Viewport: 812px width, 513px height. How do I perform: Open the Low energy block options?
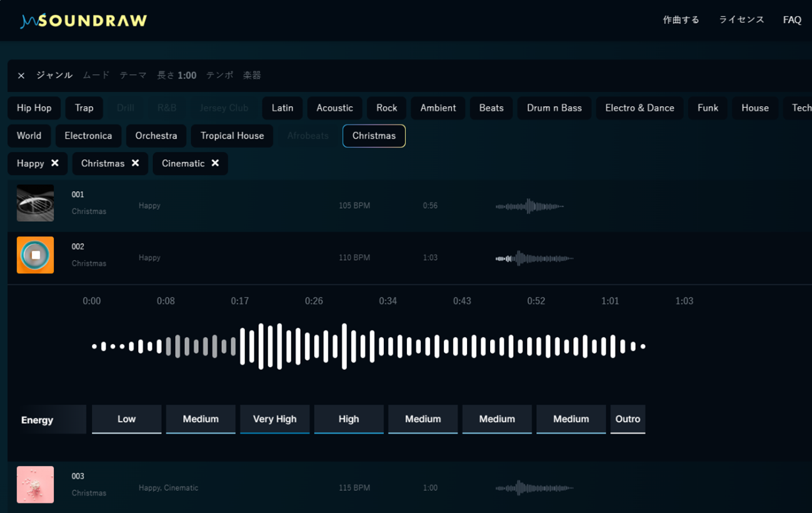(x=126, y=419)
